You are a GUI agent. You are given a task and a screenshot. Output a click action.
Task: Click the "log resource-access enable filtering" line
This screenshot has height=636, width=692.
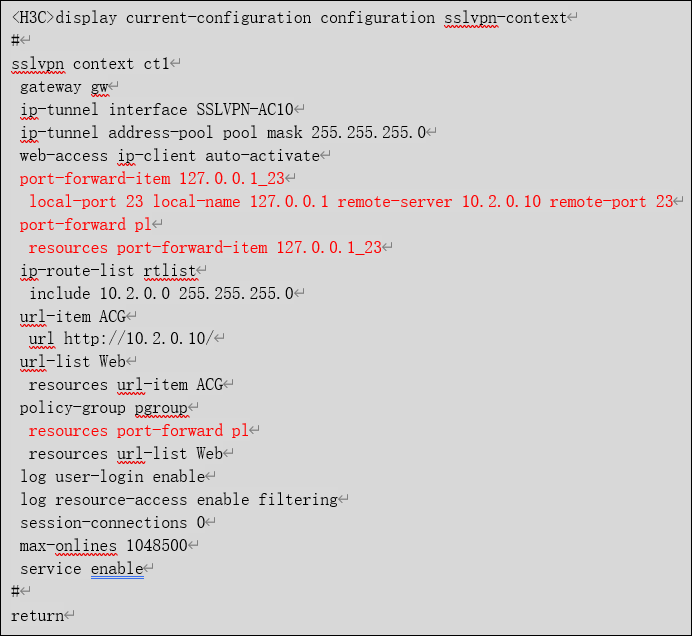coord(178,500)
